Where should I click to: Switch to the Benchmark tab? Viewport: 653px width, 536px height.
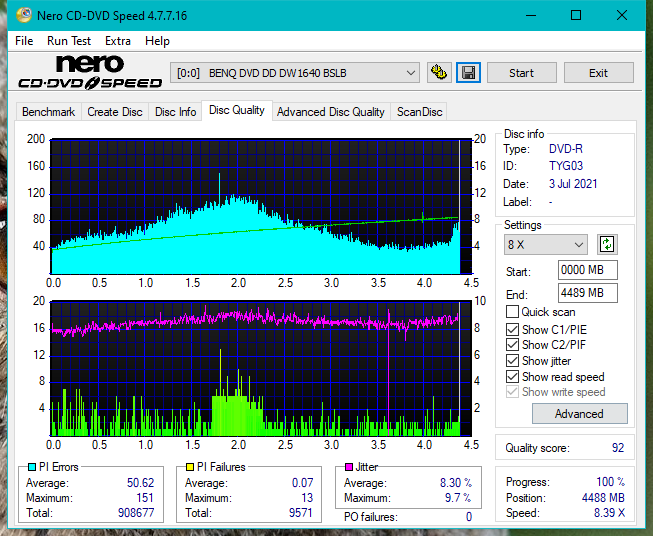[x=49, y=112]
